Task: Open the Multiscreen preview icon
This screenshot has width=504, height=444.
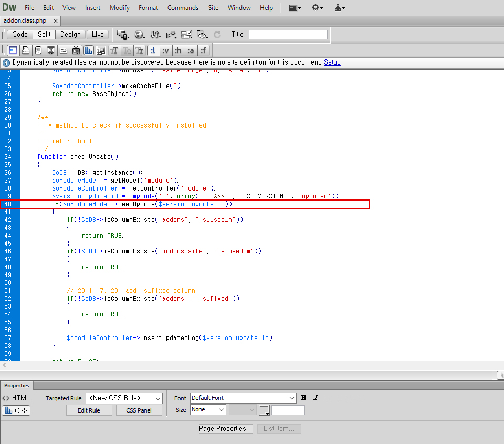Action: pos(123,35)
